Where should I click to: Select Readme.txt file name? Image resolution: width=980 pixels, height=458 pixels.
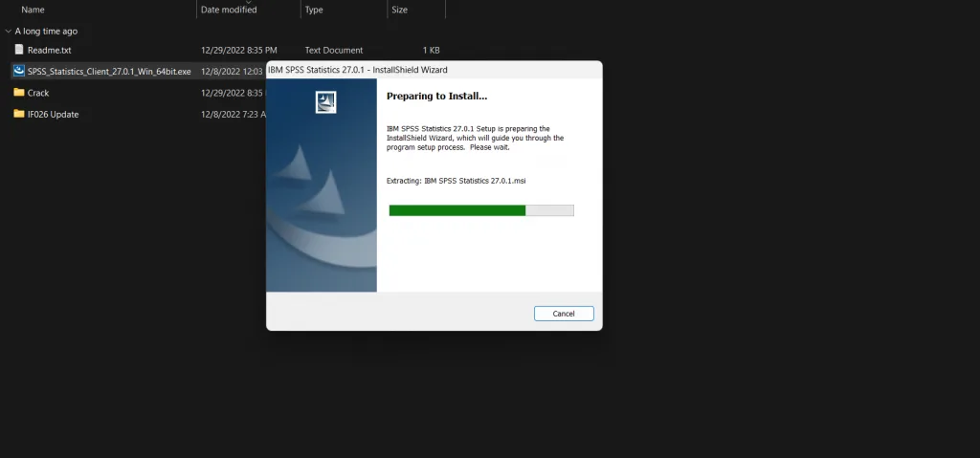click(x=50, y=50)
